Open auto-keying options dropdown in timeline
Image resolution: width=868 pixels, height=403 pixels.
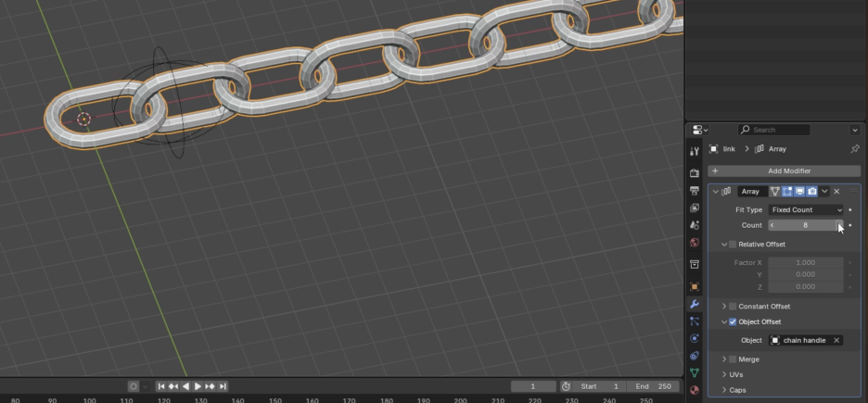point(145,386)
